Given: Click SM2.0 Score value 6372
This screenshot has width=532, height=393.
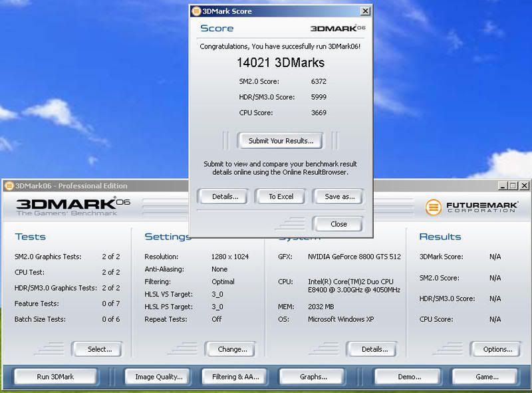Looking at the screenshot, I should 319,81.
